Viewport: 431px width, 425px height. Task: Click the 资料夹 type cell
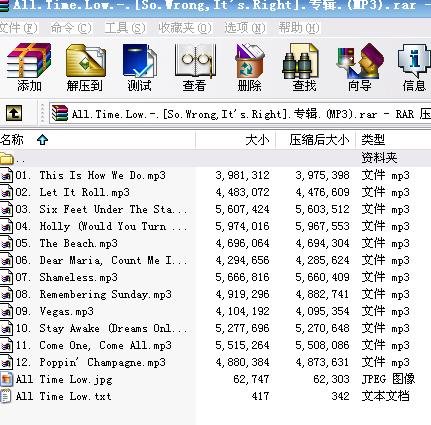tap(379, 158)
